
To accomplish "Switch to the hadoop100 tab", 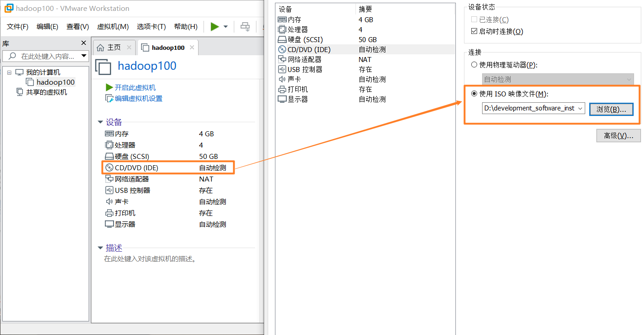I will (168, 48).
